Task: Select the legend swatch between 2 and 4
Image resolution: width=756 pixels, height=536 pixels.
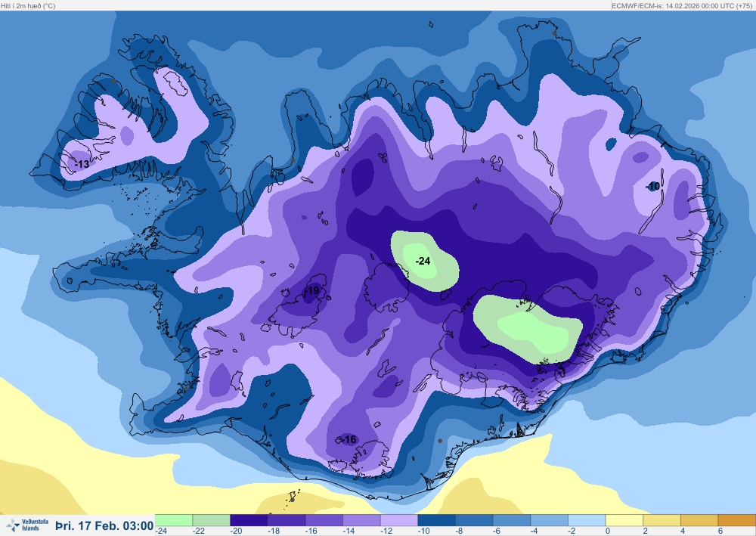Action: pos(662,520)
